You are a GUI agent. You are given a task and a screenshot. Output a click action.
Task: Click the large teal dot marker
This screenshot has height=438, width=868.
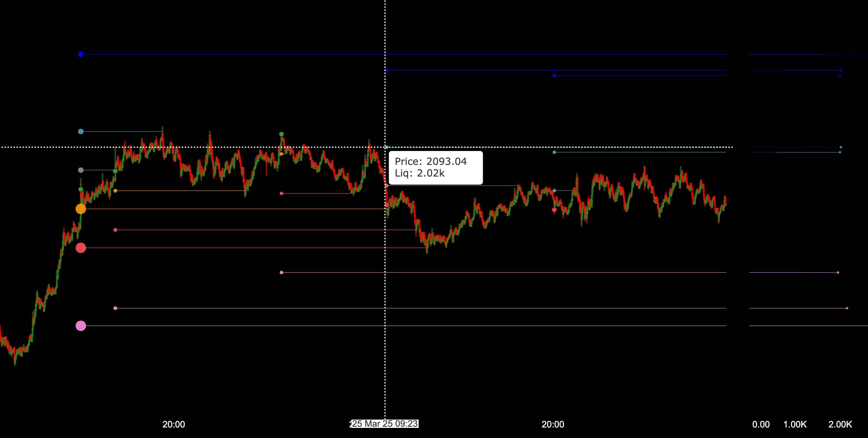[x=81, y=131]
